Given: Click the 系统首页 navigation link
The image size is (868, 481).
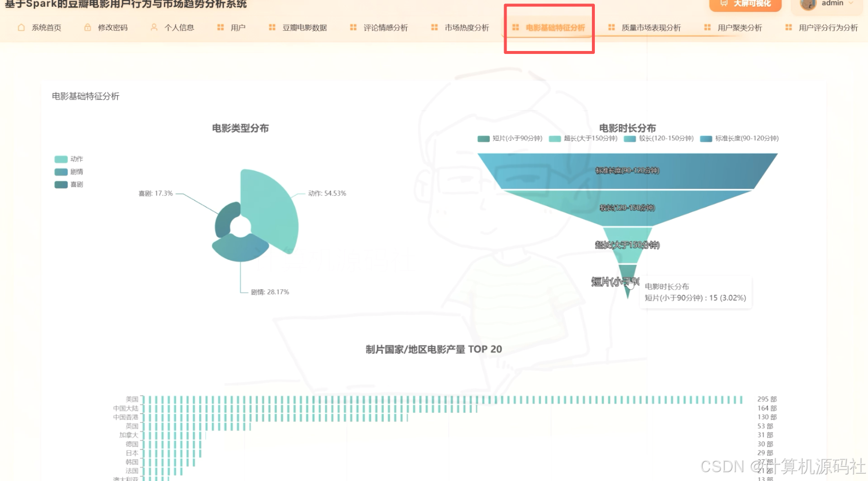Looking at the screenshot, I should pos(46,27).
